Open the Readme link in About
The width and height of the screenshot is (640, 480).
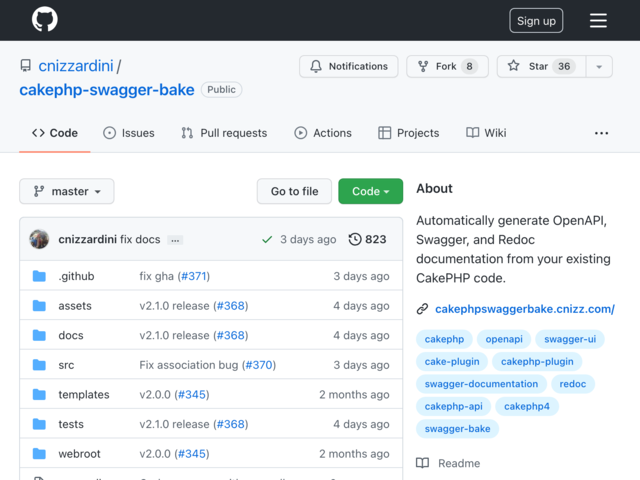[448, 463]
